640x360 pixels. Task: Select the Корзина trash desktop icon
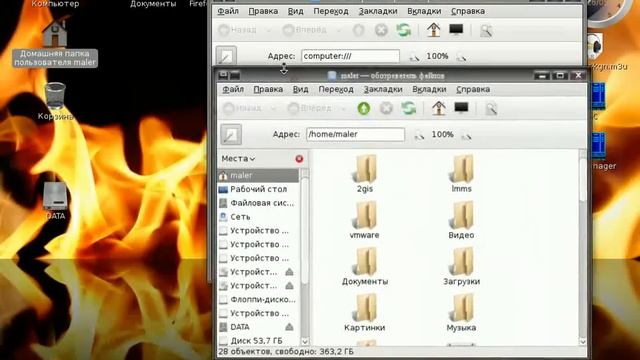click(x=55, y=101)
